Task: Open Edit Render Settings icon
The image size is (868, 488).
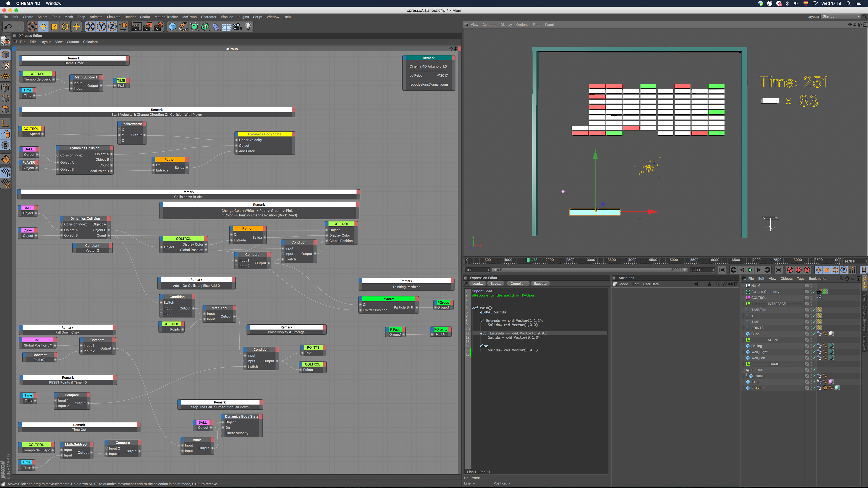Action: [x=158, y=27]
